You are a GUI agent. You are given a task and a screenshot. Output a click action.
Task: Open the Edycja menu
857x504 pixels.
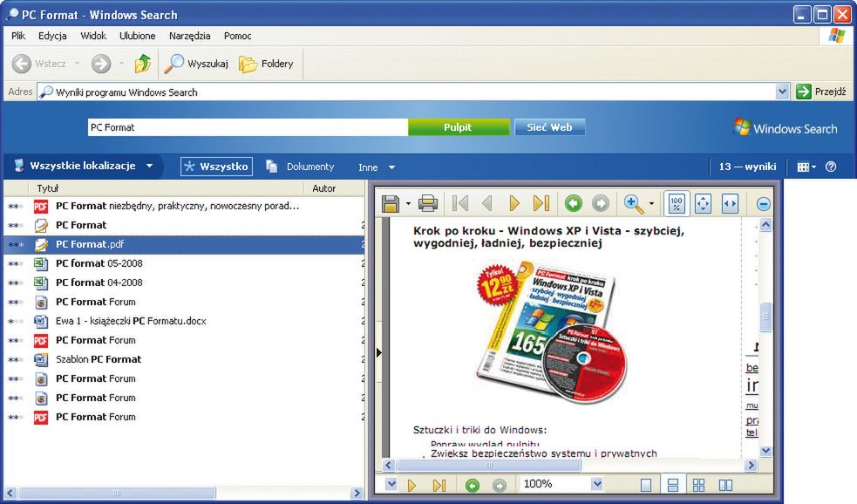coord(52,36)
